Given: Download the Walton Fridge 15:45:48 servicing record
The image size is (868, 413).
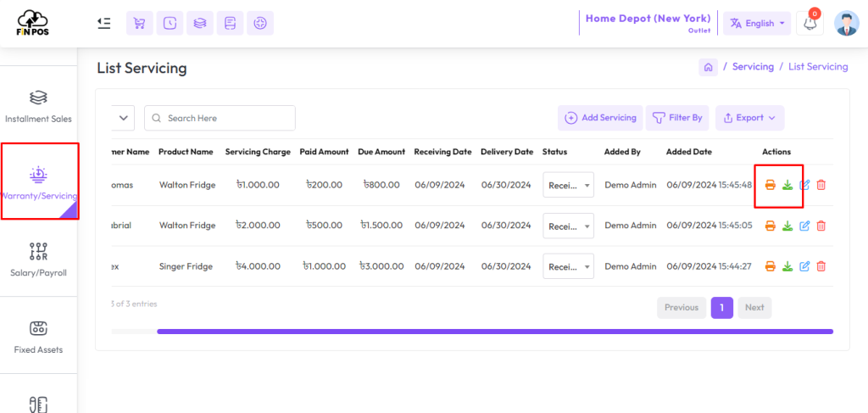Looking at the screenshot, I should (787, 185).
